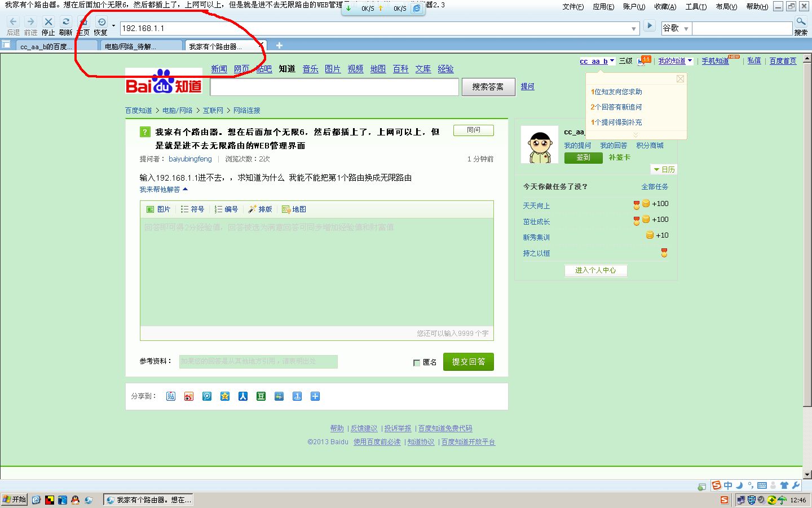Open the 布局(V) menu
The width and height of the screenshot is (812, 508).
pos(726,7)
